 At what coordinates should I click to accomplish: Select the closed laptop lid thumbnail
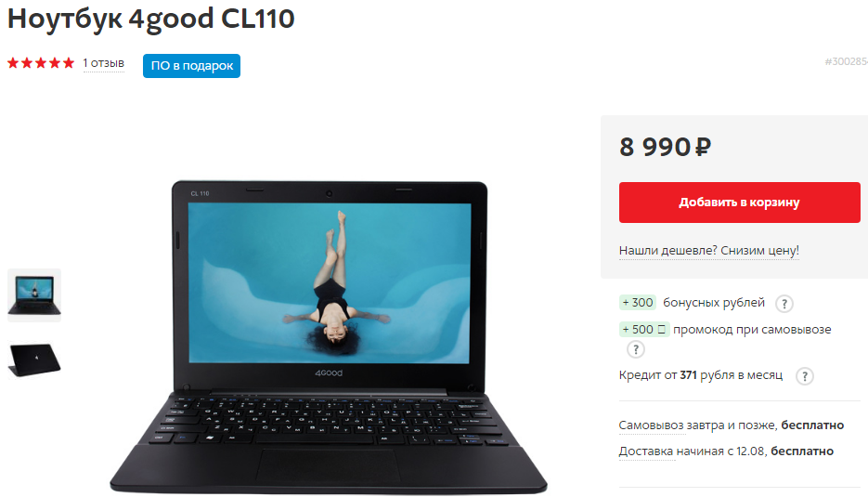[34, 359]
